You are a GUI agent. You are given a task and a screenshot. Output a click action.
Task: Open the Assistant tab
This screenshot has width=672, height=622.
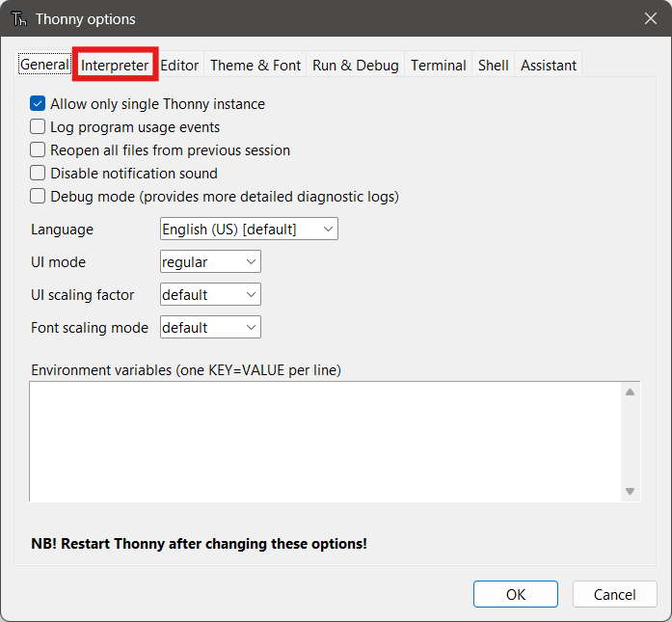(548, 66)
